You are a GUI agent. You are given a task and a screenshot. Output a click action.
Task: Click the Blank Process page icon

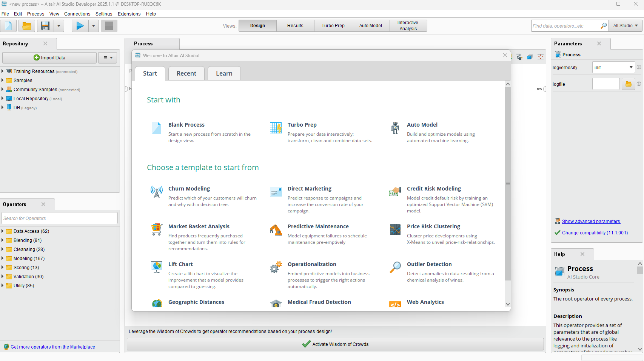coord(157,128)
